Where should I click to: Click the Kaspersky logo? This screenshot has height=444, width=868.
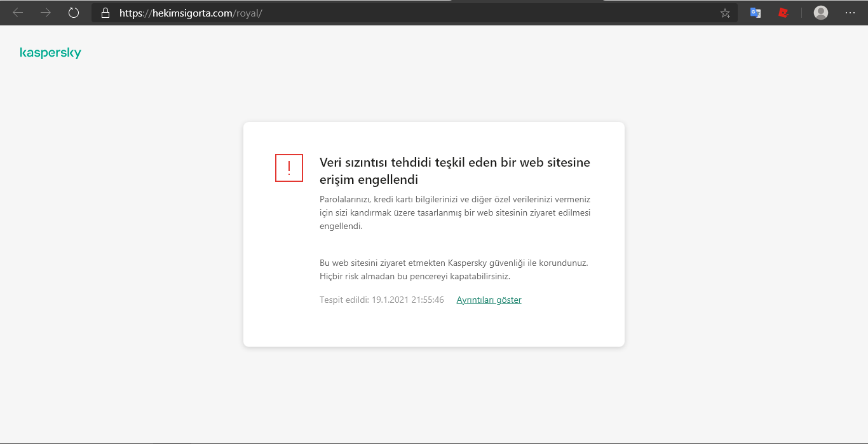[x=50, y=53]
